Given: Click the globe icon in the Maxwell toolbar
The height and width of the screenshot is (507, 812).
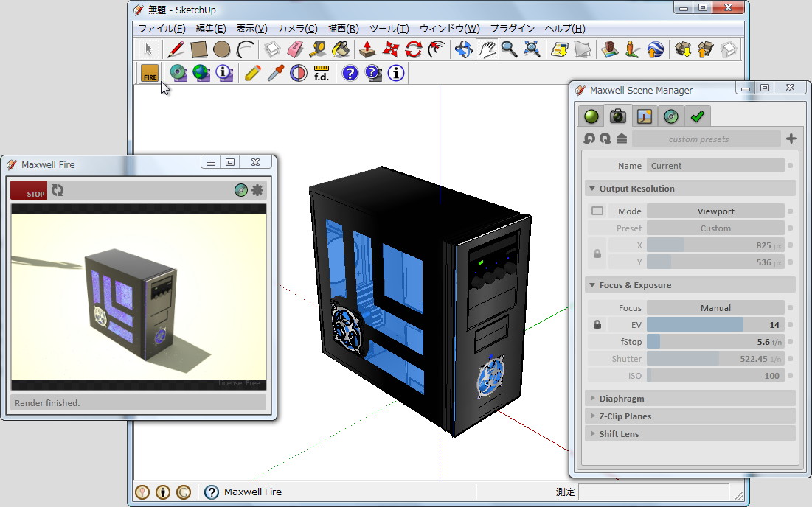Looking at the screenshot, I should tap(201, 73).
